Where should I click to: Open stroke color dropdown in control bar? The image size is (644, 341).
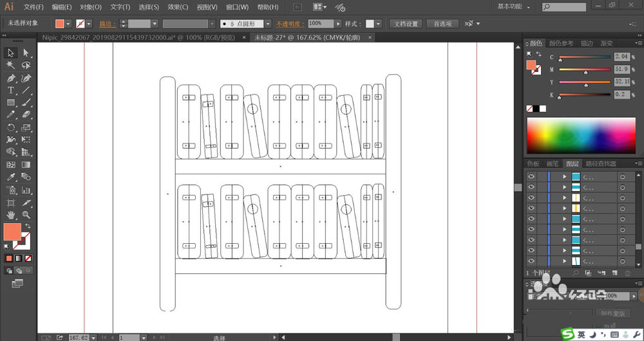(89, 24)
